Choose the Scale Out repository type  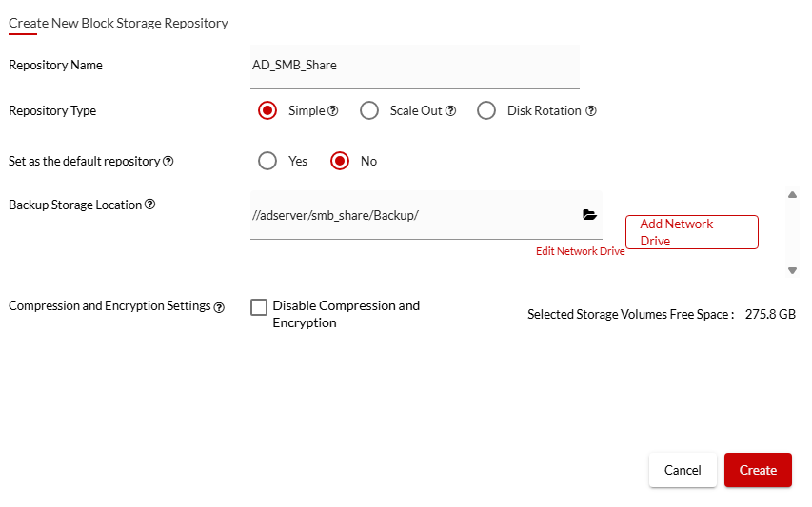369,111
